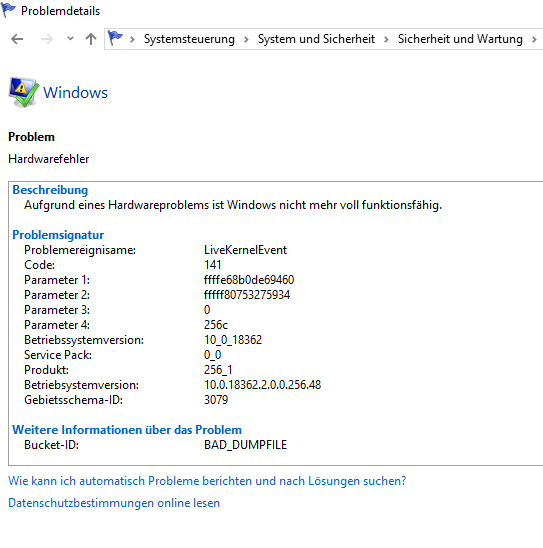Click Weitere Informationen über das Problem heading
Screen dimensions: 543x548
click(x=127, y=430)
